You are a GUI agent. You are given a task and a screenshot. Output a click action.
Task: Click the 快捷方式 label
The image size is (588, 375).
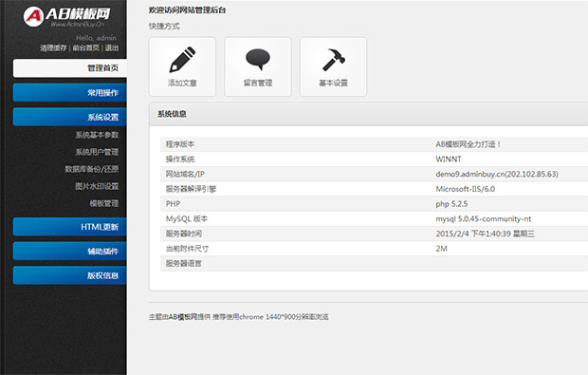click(164, 26)
